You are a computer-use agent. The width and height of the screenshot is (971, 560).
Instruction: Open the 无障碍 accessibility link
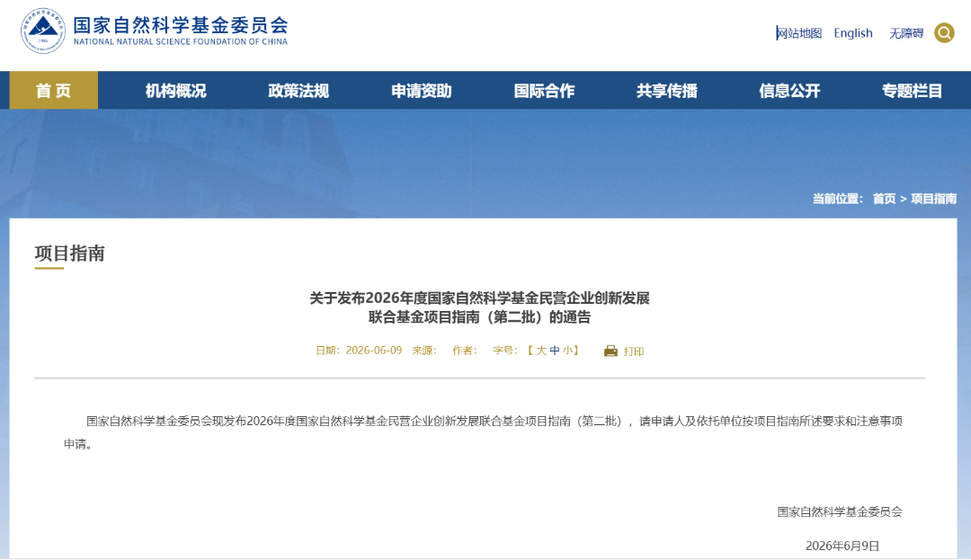coord(906,33)
